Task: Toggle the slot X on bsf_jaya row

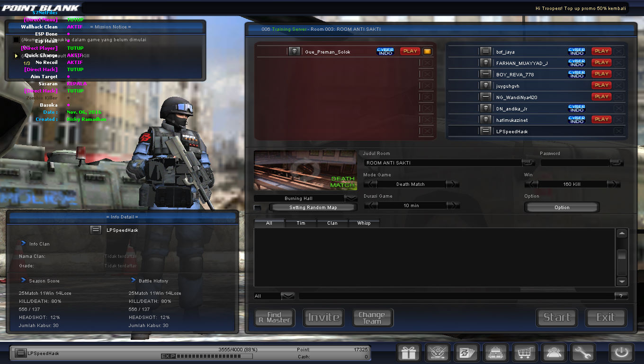Action: pyautogui.click(x=618, y=51)
